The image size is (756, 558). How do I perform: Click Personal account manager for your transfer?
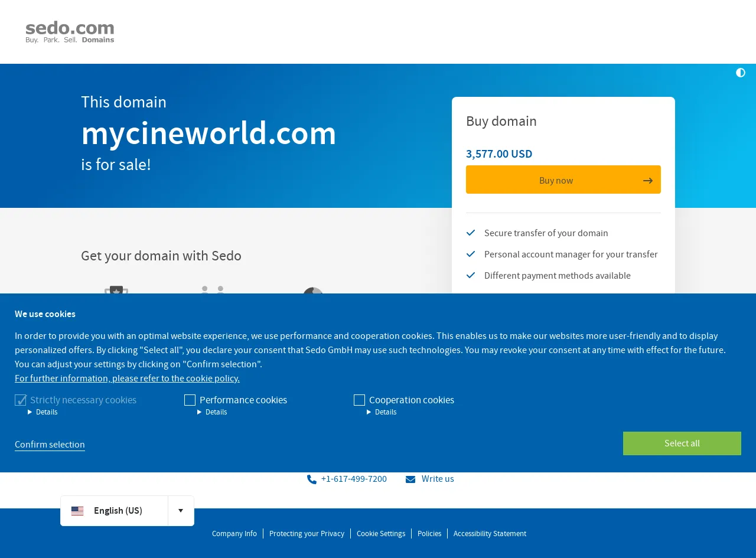(x=571, y=254)
